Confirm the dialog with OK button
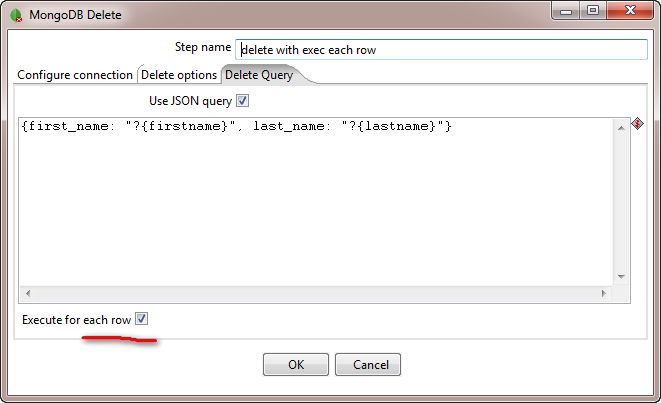Image resolution: width=661 pixels, height=403 pixels. (x=296, y=365)
